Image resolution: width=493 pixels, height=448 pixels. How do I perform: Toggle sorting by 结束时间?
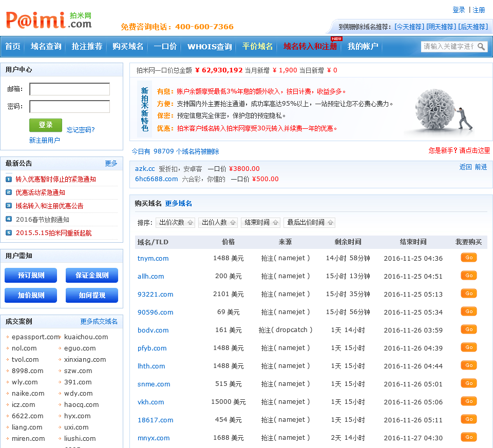[261, 223]
